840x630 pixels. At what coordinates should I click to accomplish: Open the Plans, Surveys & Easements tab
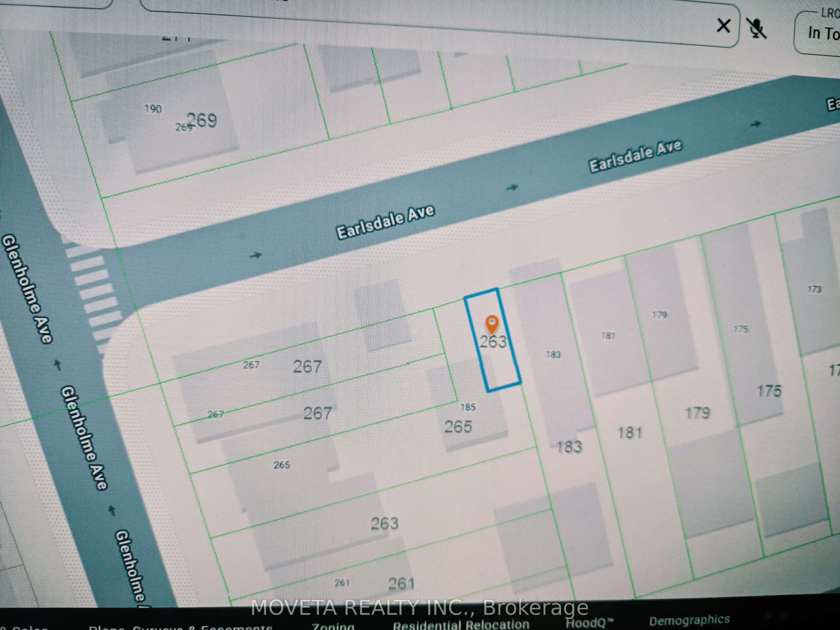click(180, 626)
